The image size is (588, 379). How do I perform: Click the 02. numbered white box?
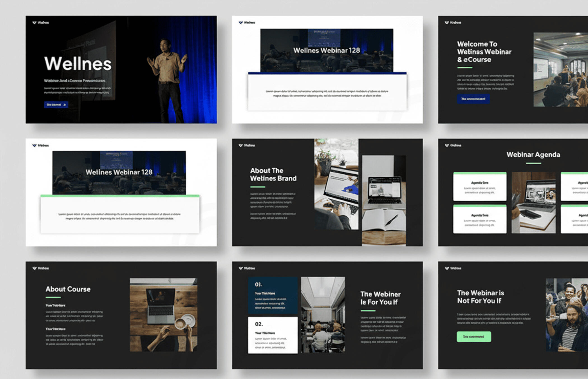pyautogui.click(x=273, y=335)
